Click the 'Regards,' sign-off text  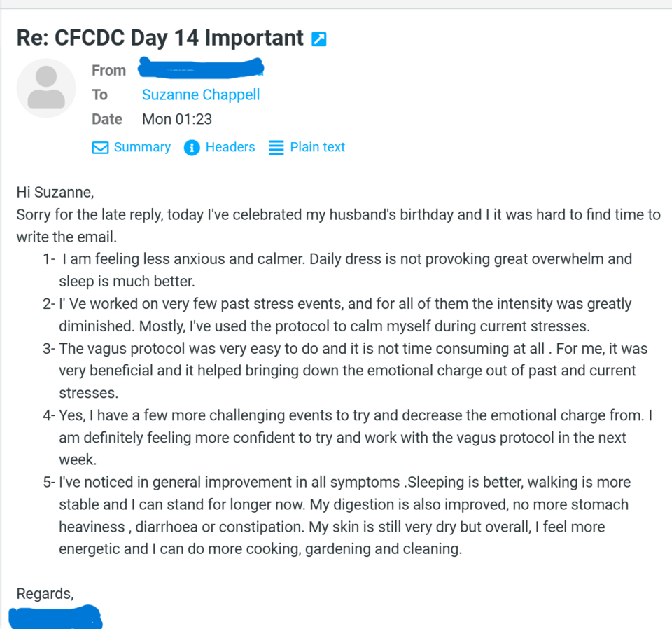click(45, 594)
